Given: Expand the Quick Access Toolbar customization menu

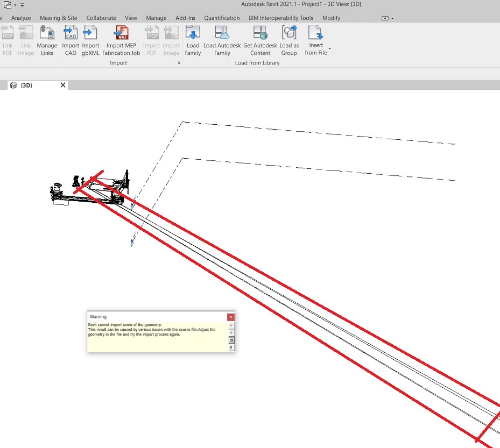Looking at the screenshot, I should (22, 4).
